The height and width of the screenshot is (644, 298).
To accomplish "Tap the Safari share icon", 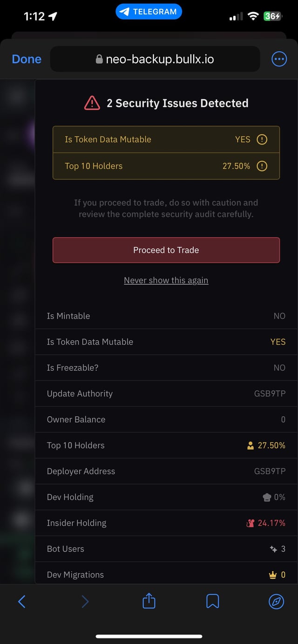I will 149,601.
